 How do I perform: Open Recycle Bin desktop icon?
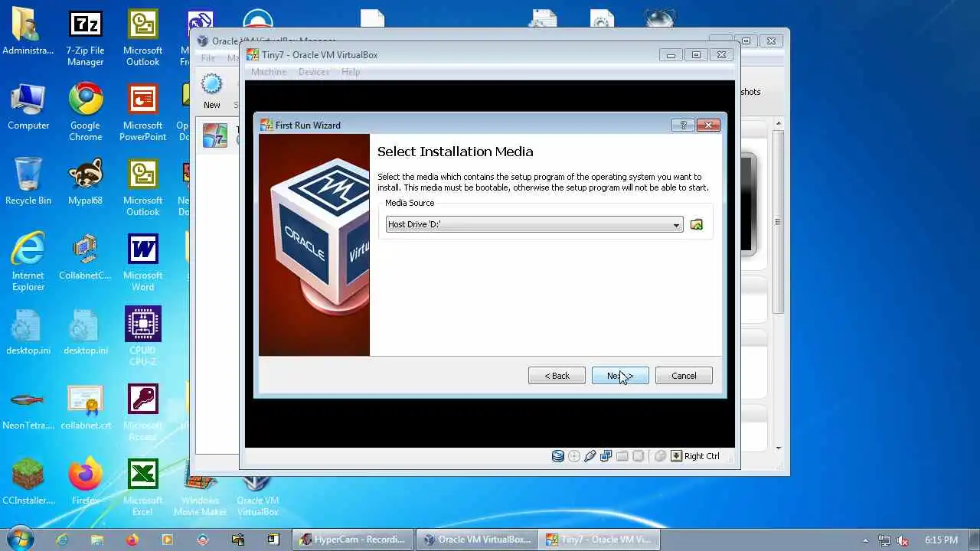click(28, 182)
